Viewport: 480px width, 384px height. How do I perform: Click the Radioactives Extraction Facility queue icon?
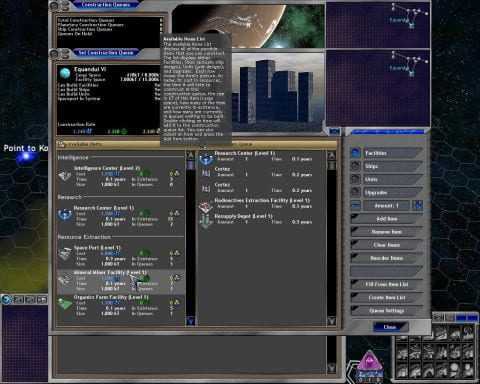point(206,207)
